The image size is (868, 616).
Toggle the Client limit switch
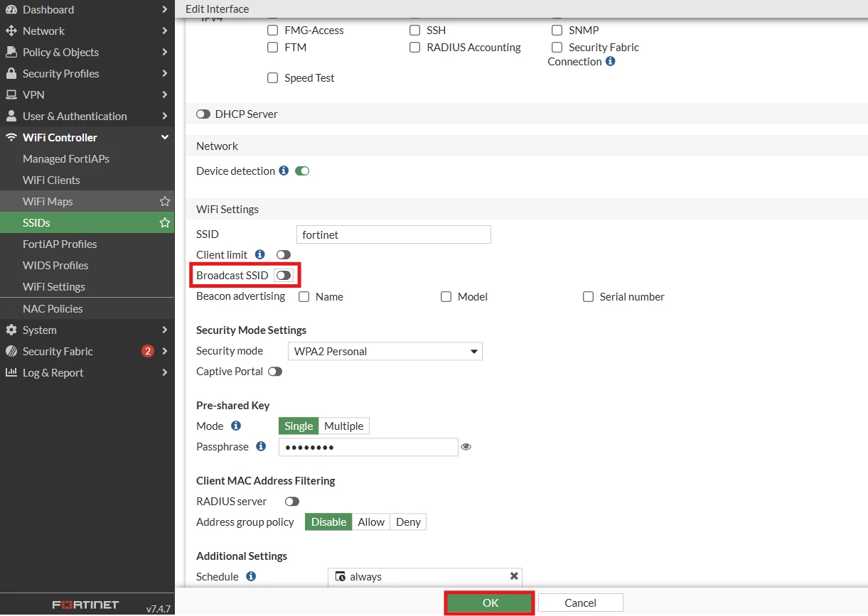point(284,254)
